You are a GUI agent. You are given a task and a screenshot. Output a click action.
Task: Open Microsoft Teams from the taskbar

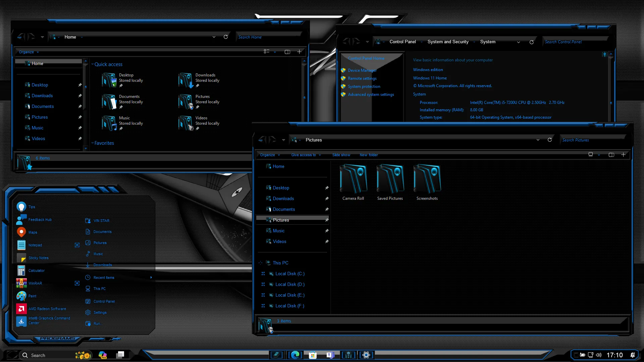330,355
